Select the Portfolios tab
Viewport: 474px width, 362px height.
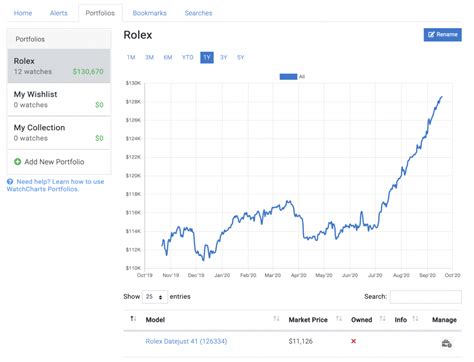[100, 13]
